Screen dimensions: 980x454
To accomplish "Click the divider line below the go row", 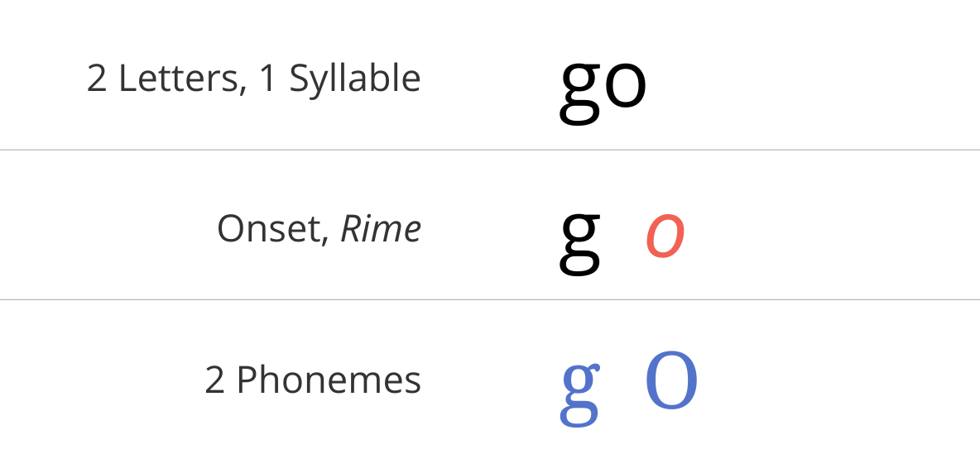I will (490, 150).
